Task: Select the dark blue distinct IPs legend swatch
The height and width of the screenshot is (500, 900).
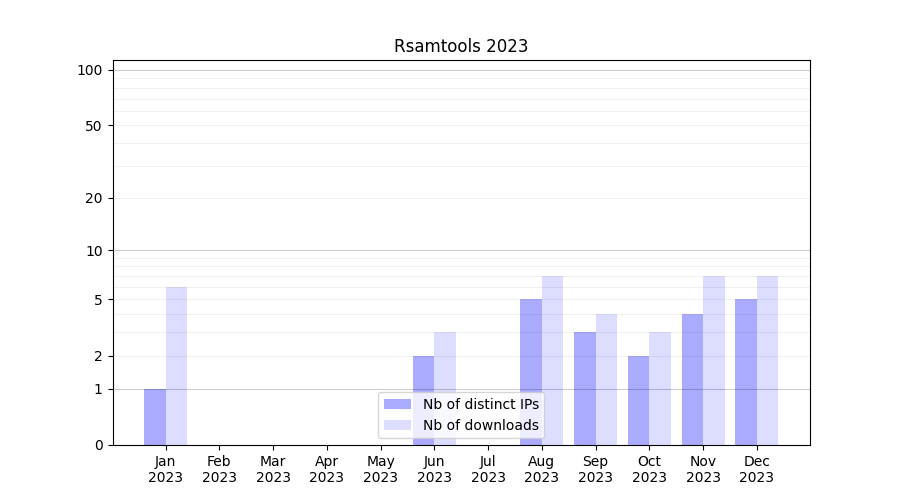Action: click(x=397, y=404)
